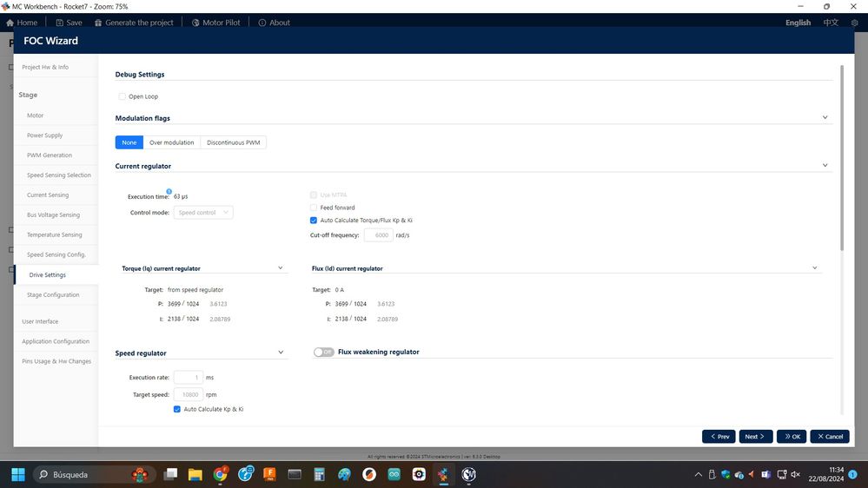Open the Stage Configuration page
868x488 pixels.
pos(53,295)
